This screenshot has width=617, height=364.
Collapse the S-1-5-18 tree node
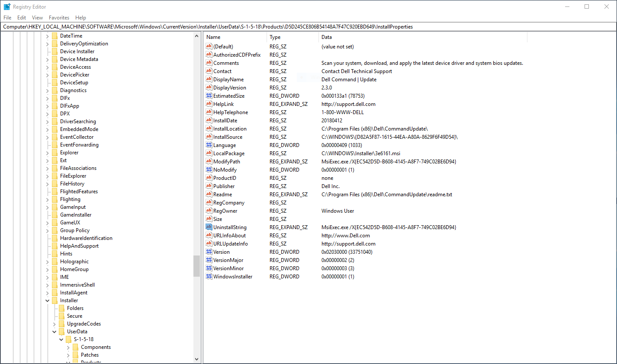click(x=61, y=339)
